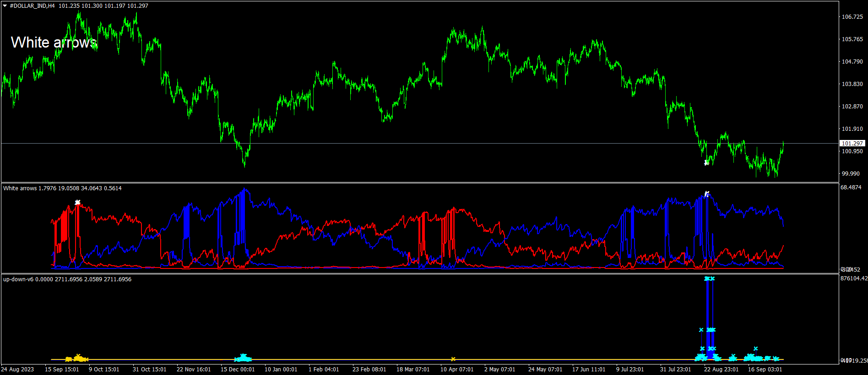Click the 22 Aug 23:01 time axis label
Viewport: 868px width, 375px height.
click(721, 370)
